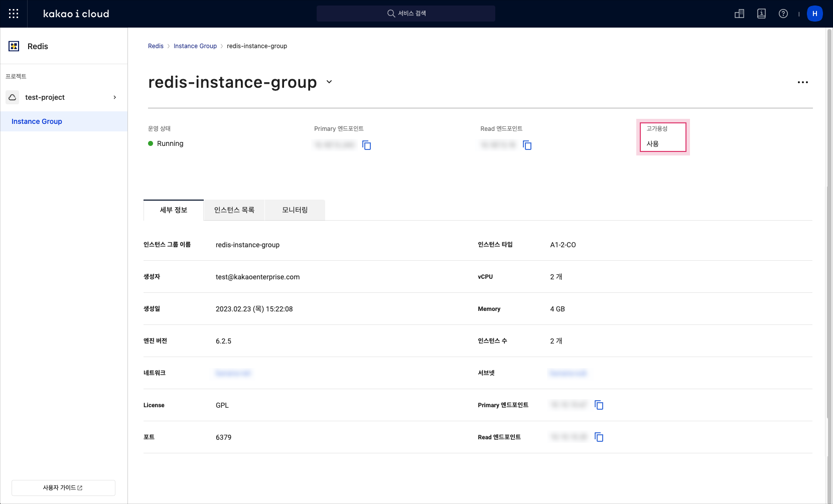Click the 서비스 검색 search field

(x=406, y=14)
